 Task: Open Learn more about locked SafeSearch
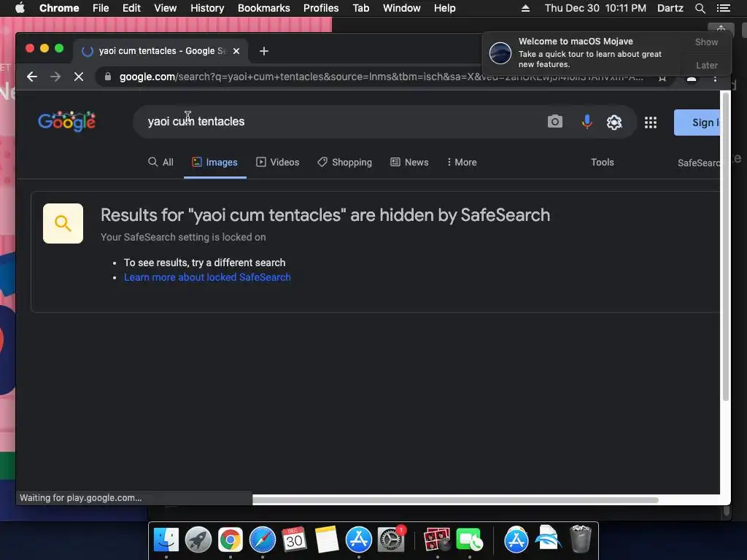[207, 277]
